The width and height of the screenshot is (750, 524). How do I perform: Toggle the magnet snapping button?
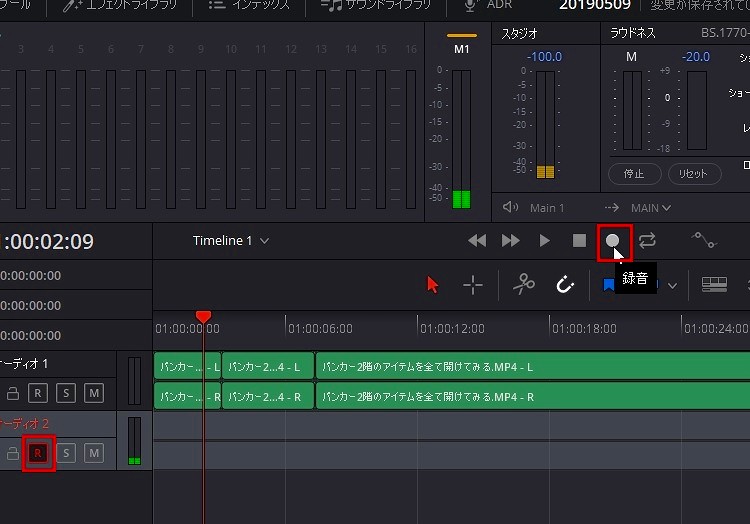[565, 285]
